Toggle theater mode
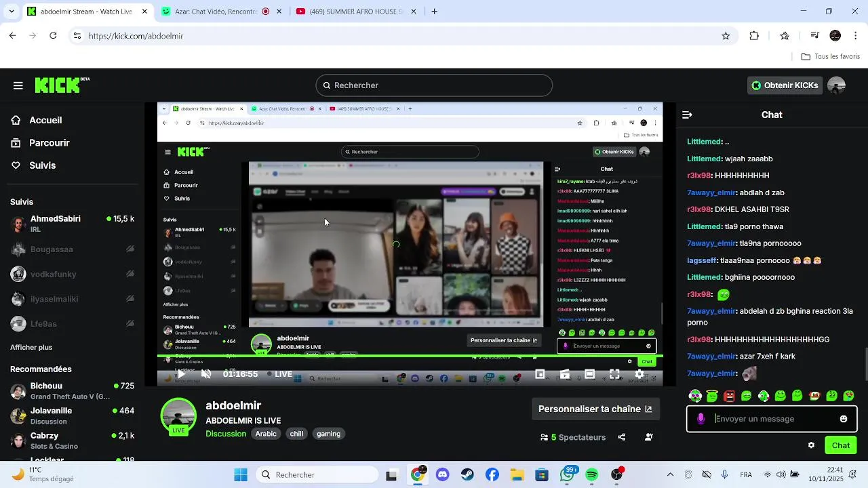 (590, 374)
